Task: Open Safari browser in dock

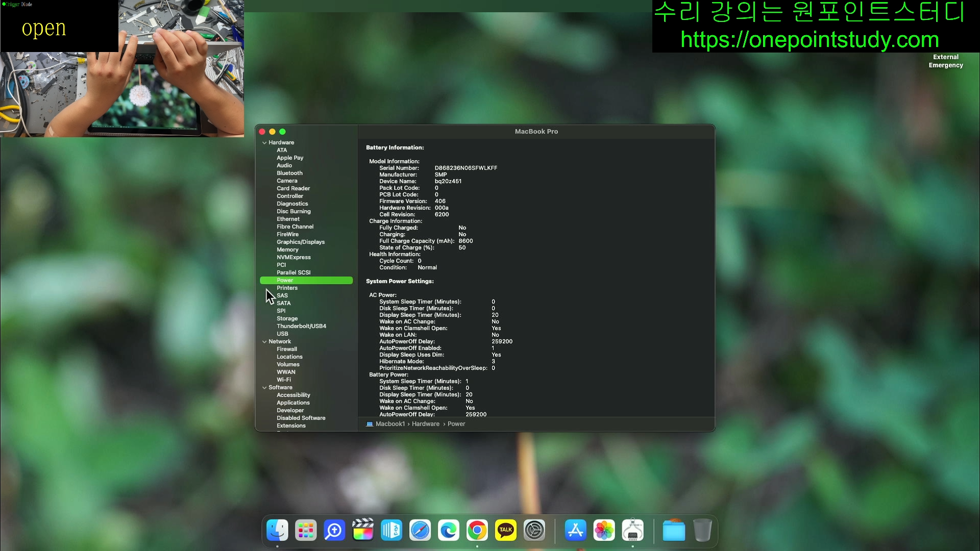Action: coord(420,531)
